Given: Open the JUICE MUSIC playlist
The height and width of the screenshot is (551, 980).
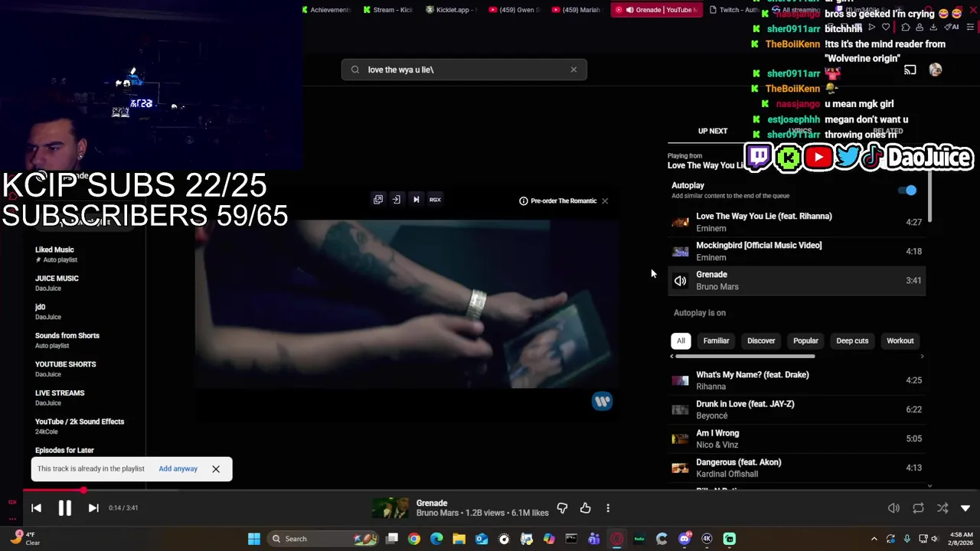Looking at the screenshot, I should click(x=57, y=279).
